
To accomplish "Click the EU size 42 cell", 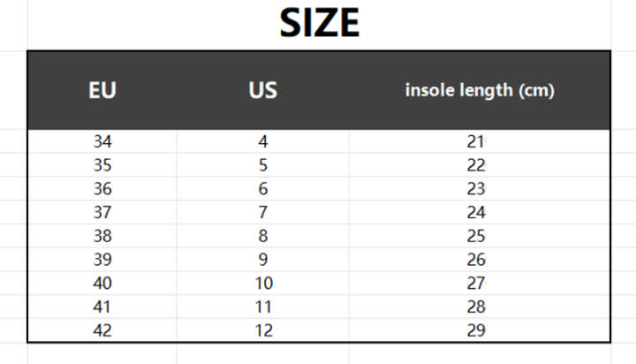I will [x=102, y=330].
